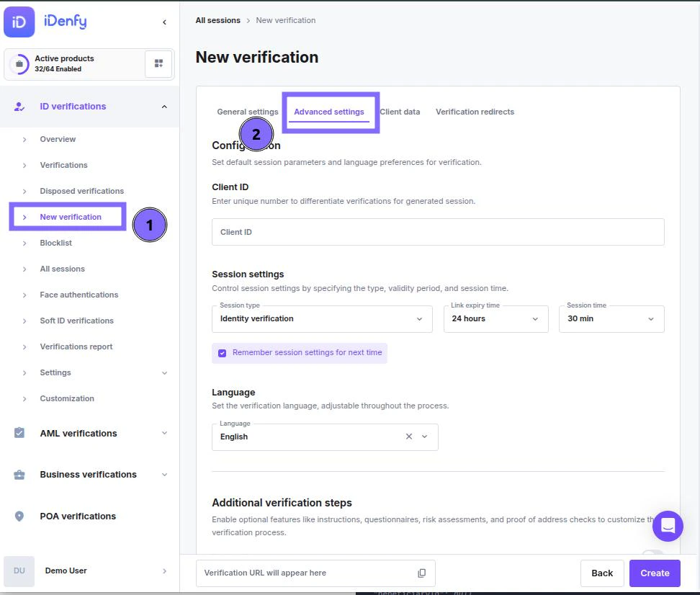
Task: Expand AML verifications section
Action: coord(164,433)
